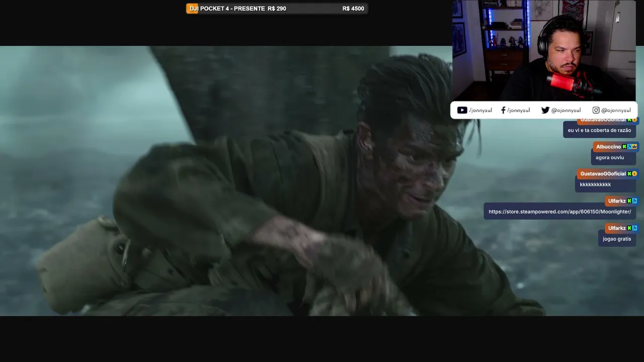644x362 pixels.
Task: Click the 'agora ouviu' chat message
Action: pos(610,157)
